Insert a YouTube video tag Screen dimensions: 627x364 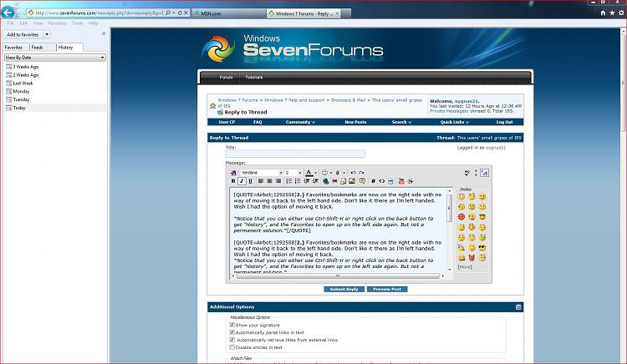point(401,181)
